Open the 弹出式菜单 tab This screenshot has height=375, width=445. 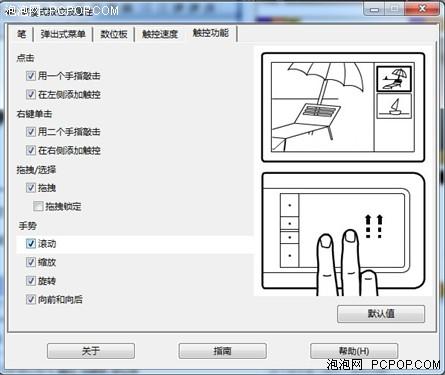[63, 34]
